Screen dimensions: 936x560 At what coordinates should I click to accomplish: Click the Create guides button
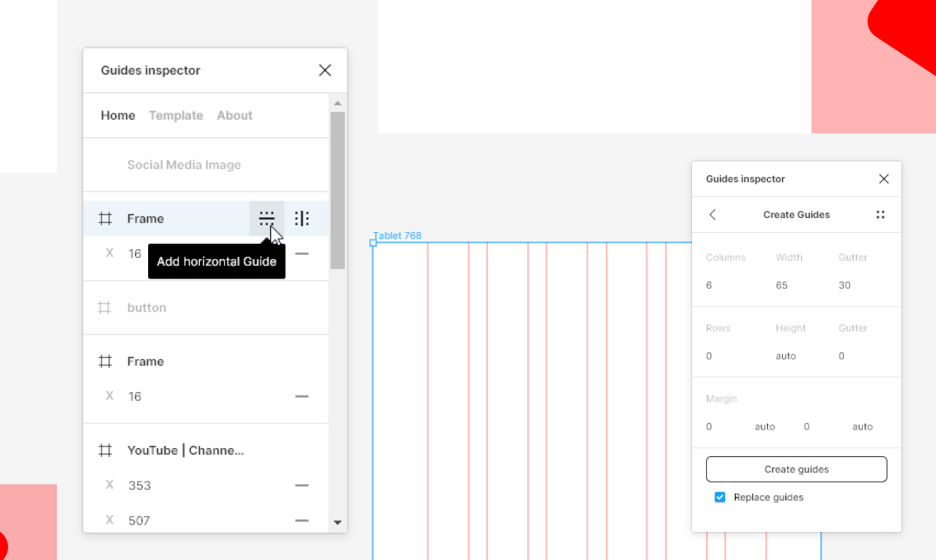coord(796,469)
